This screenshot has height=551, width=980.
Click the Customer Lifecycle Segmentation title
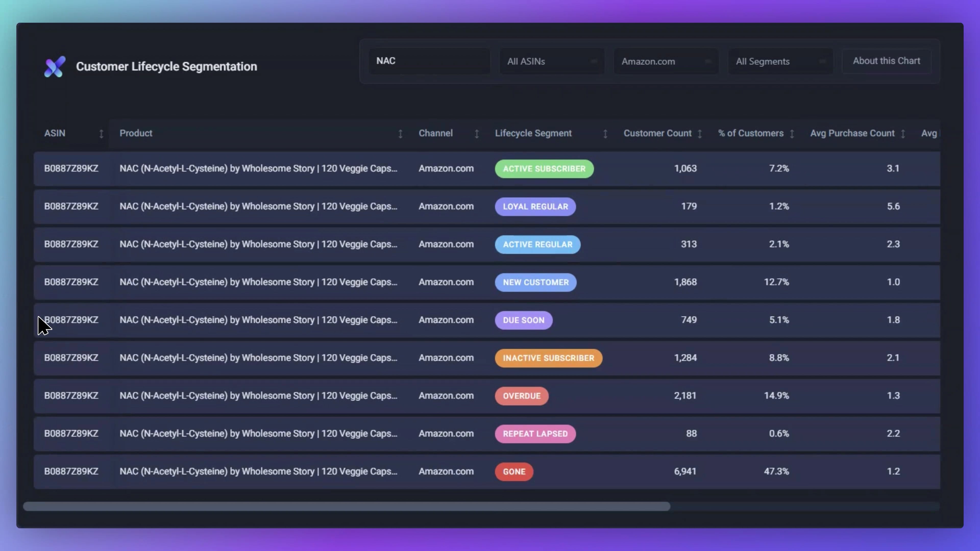(166, 67)
